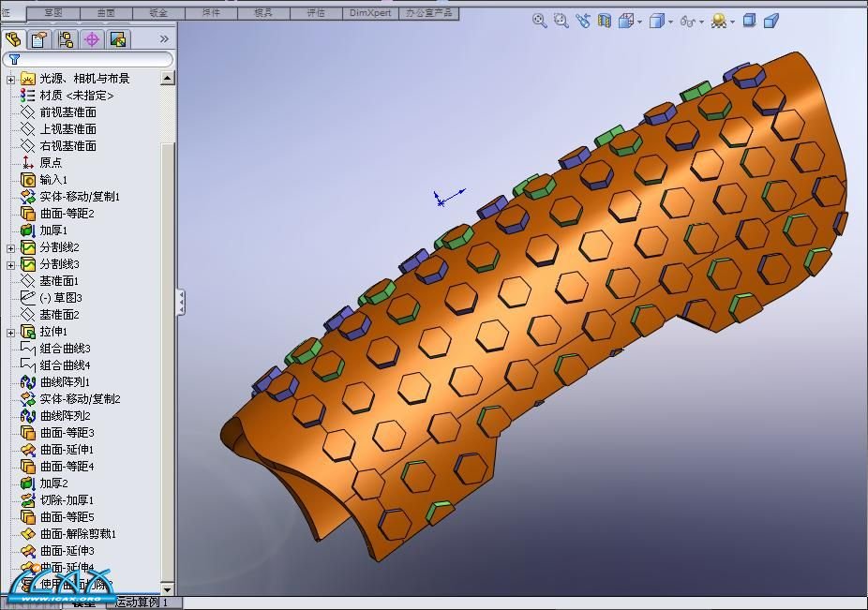The width and height of the screenshot is (868, 610).
Task: Open the Display Style dropdown
Action: tap(660, 21)
